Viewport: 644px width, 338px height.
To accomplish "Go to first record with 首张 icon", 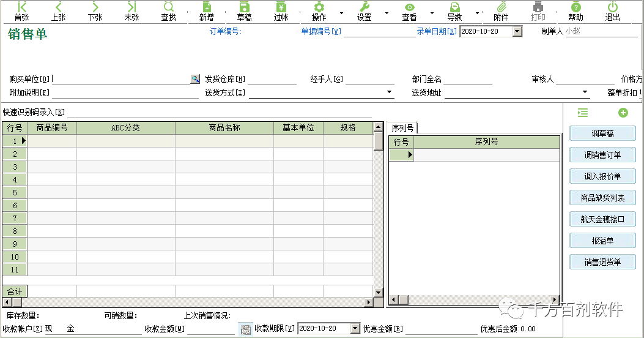I will [x=22, y=12].
